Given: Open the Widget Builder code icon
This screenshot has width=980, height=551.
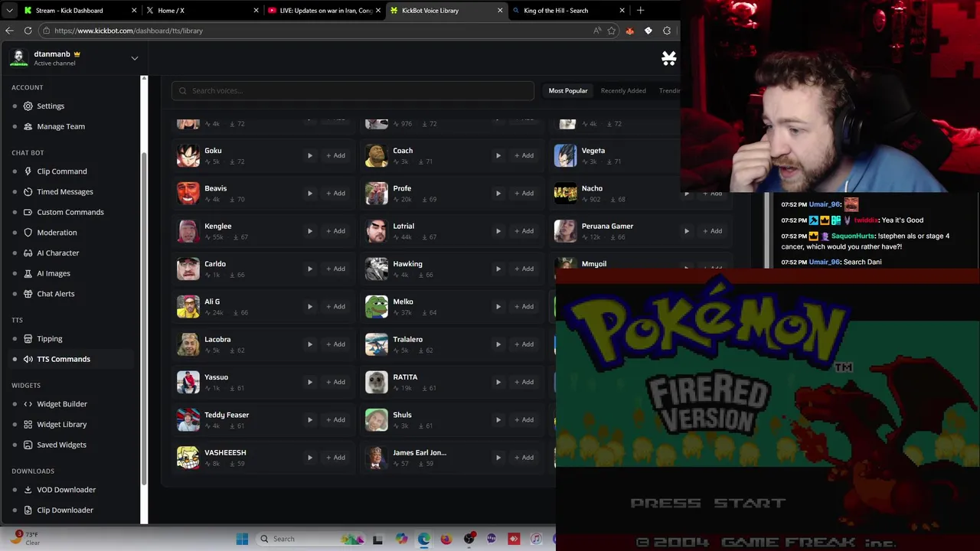Looking at the screenshot, I should click(x=28, y=404).
